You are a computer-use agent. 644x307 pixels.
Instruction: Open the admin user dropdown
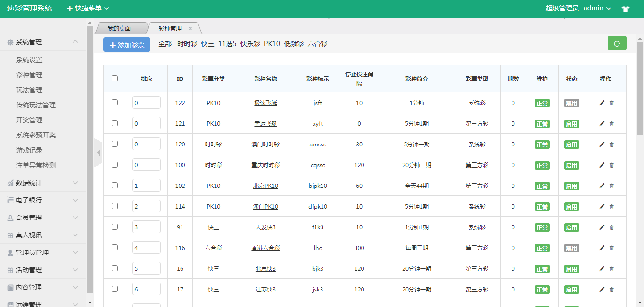pyautogui.click(x=597, y=8)
